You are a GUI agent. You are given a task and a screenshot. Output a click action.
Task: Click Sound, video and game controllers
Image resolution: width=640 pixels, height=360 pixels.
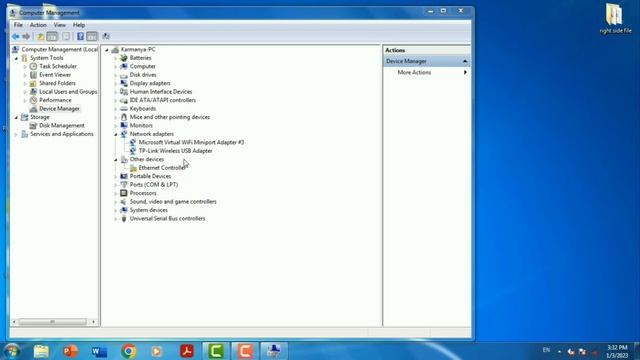173,202
